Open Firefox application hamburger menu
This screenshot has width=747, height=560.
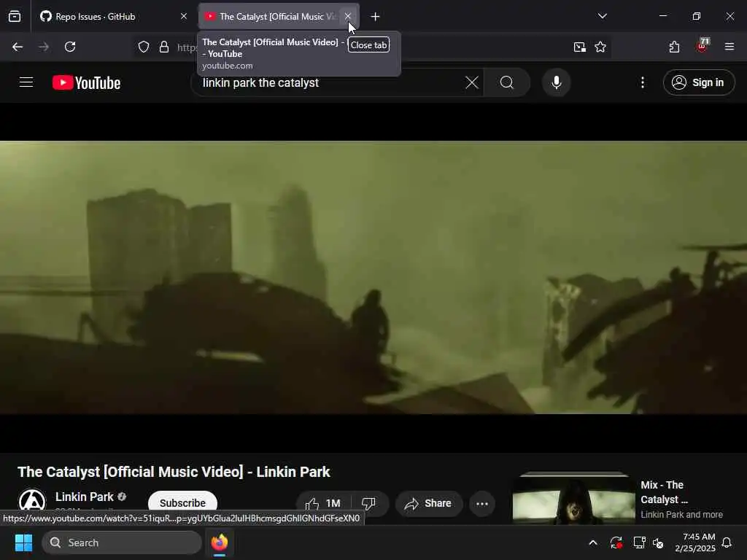point(729,47)
